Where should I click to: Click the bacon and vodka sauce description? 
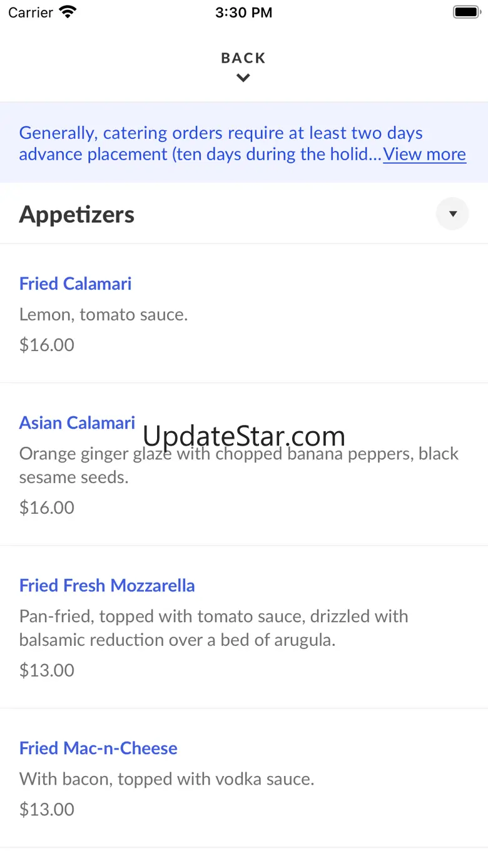(167, 779)
